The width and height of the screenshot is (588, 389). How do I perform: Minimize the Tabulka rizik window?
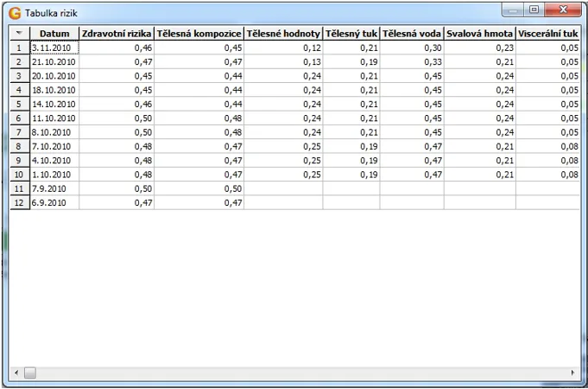(x=515, y=10)
